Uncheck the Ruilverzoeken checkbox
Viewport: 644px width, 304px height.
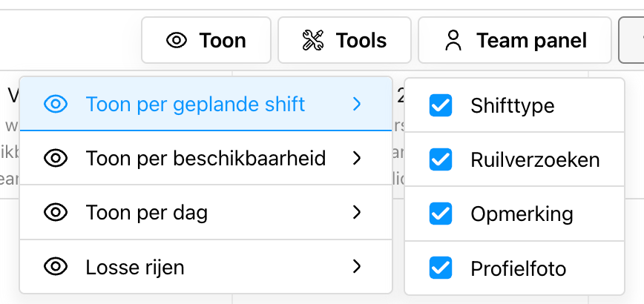click(x=441, y=159)
